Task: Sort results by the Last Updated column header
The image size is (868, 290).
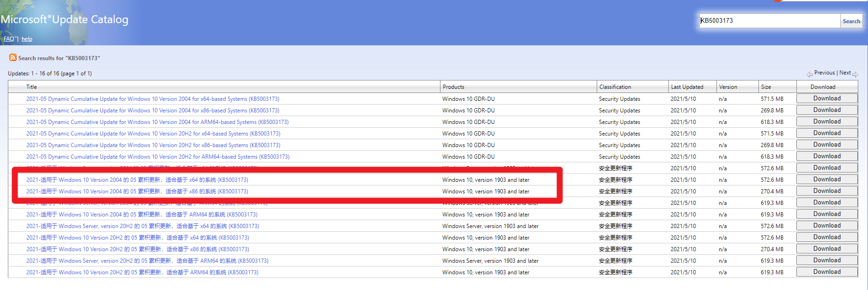Action: (x=687, y=87)
